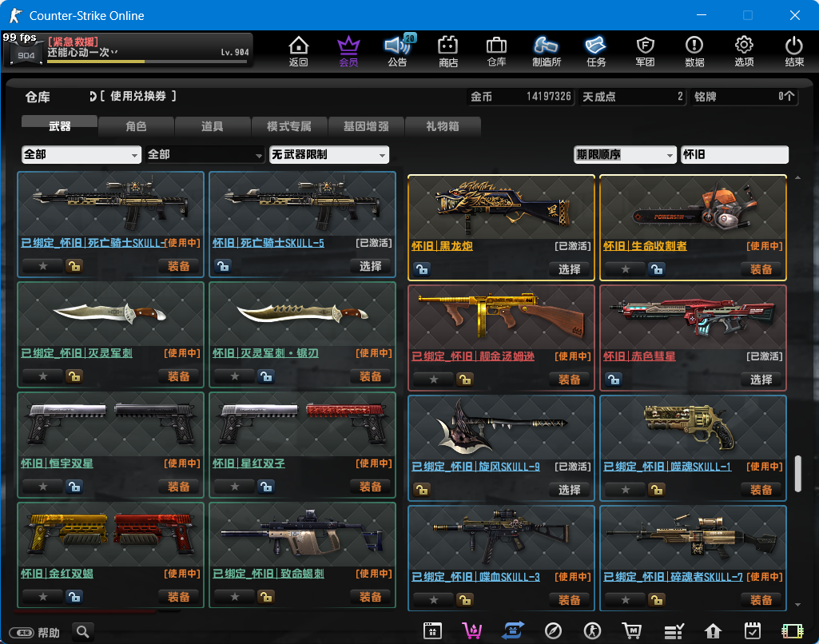Switch to the 武器 tab
This screenshot has width=819, height=644.
60,126
